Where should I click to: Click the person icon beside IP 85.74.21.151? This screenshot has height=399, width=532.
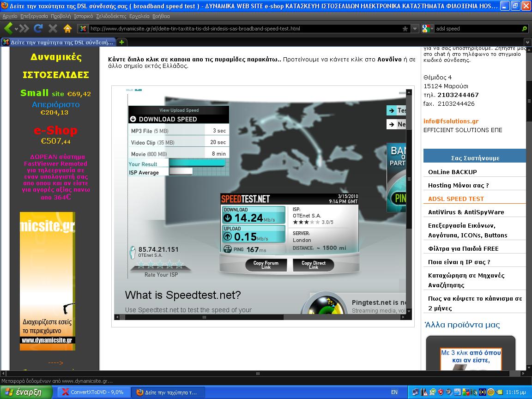pyautogui.click(x=133, y=253)
